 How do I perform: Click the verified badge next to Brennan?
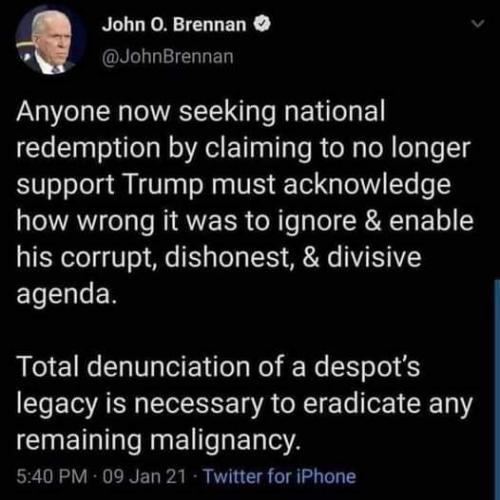click(262, 24)
